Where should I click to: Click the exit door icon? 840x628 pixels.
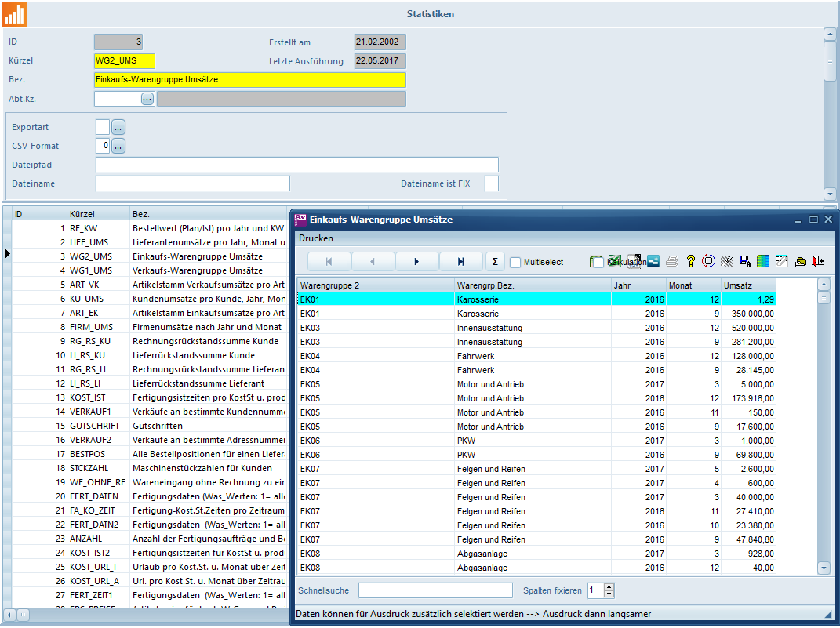tap(818, 262)
